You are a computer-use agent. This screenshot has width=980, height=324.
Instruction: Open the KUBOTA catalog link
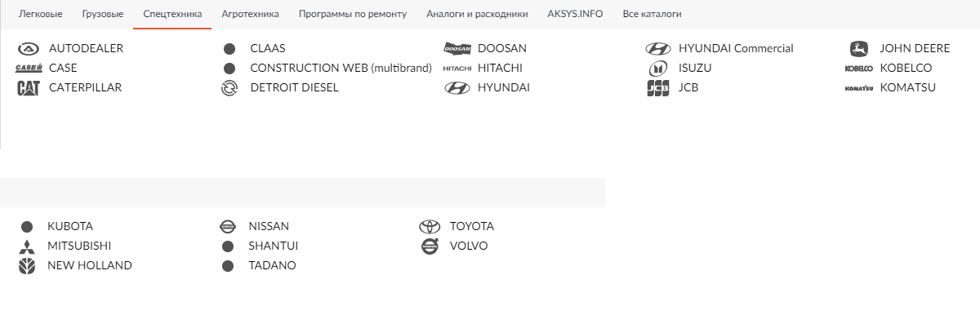(70, 226)
